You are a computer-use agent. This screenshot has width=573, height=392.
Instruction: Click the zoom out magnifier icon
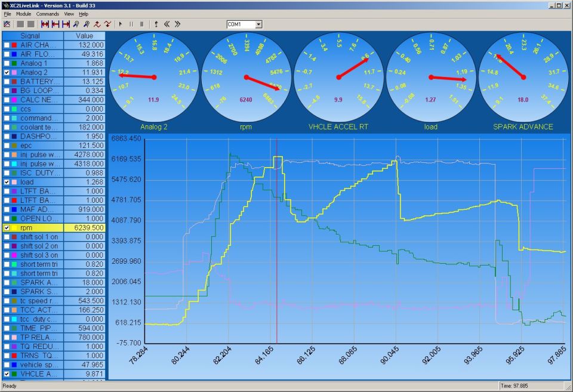(x=76, y=24)
